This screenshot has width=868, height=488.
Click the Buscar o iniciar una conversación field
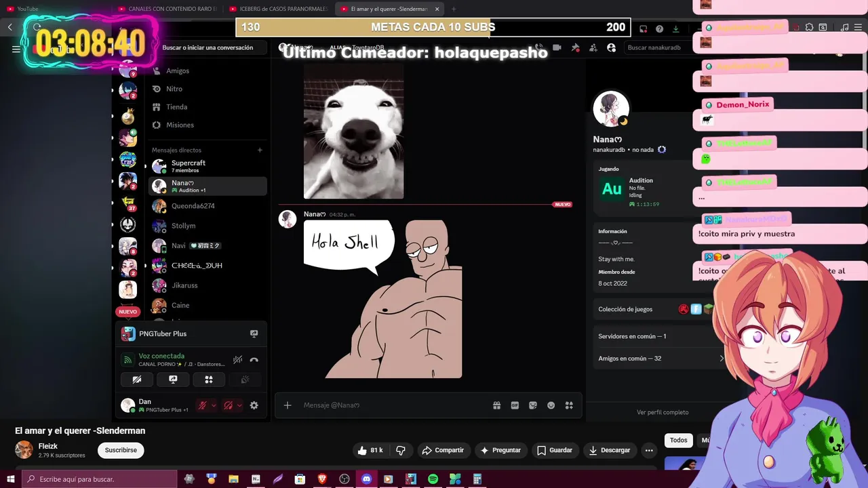pyautogui.click(x=208, y=47)
